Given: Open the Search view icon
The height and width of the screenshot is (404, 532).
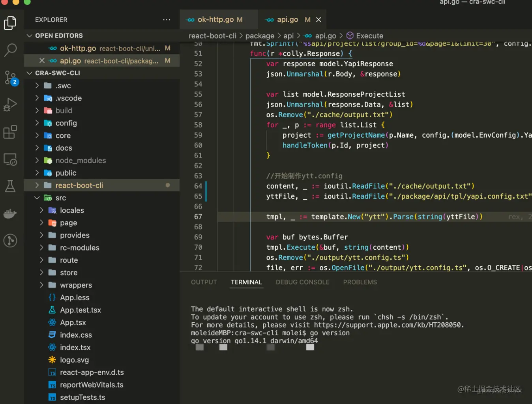Looking at the screenshot, I should coord(10,50).
